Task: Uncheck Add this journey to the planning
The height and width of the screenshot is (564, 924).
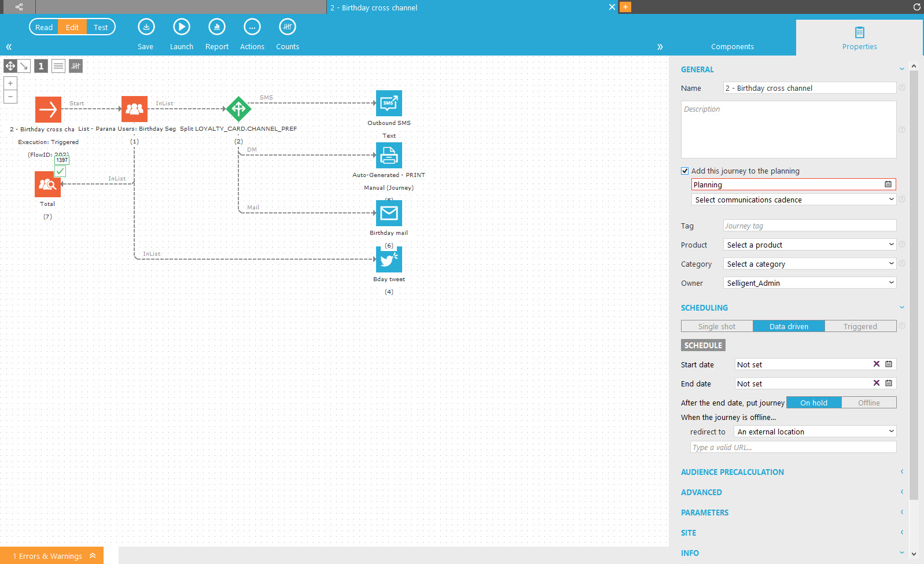Action: 685,171
